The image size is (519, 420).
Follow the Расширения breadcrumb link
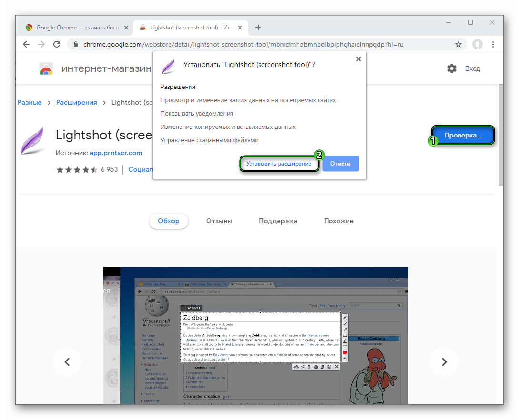click(77, 103)
